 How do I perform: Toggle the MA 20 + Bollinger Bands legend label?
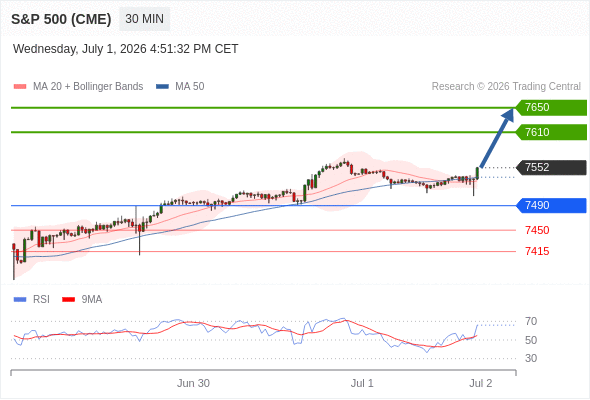88,87
